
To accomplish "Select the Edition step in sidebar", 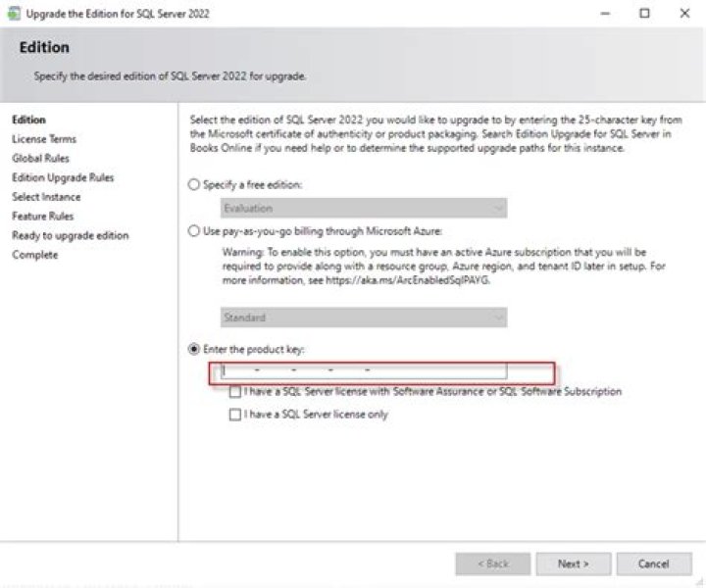I will pyautogui.click(x=28, y=120).
